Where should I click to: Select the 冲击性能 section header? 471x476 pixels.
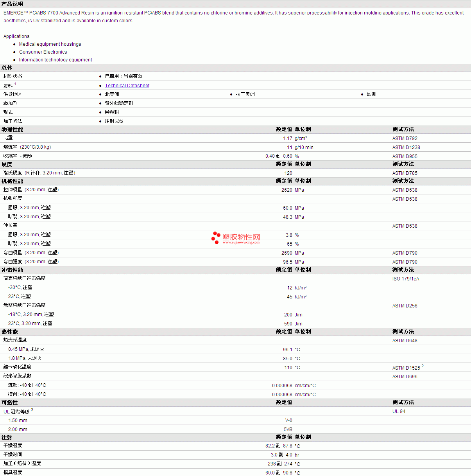click(x=12, y=270)
